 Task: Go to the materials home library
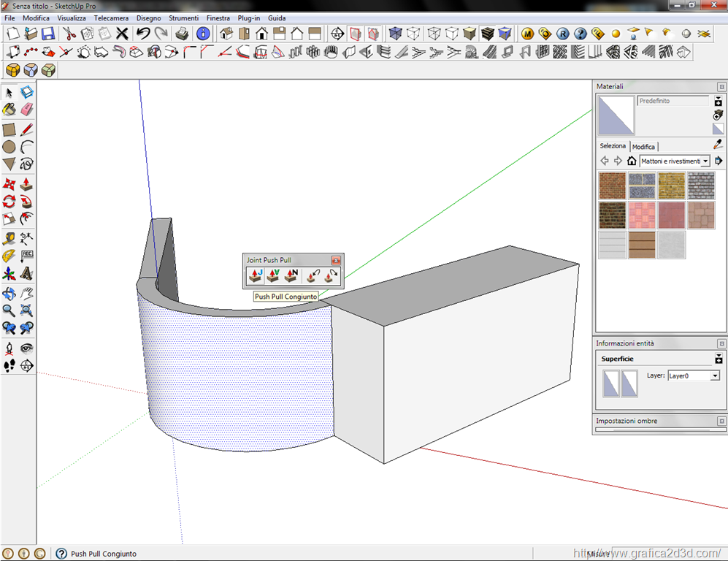point(632,161)
